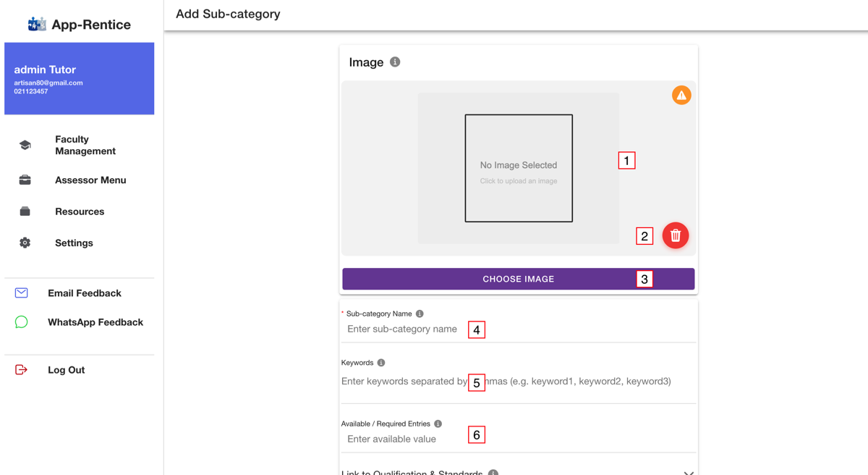This screenshot has width=868, height=475.
Task: Expand the Link to Qualification & Standards chevron
Action: click(689, 473)
